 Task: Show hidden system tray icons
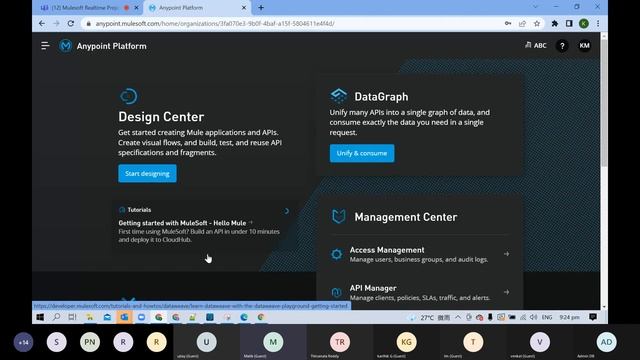pyautogui.click(x=458, y=317)
